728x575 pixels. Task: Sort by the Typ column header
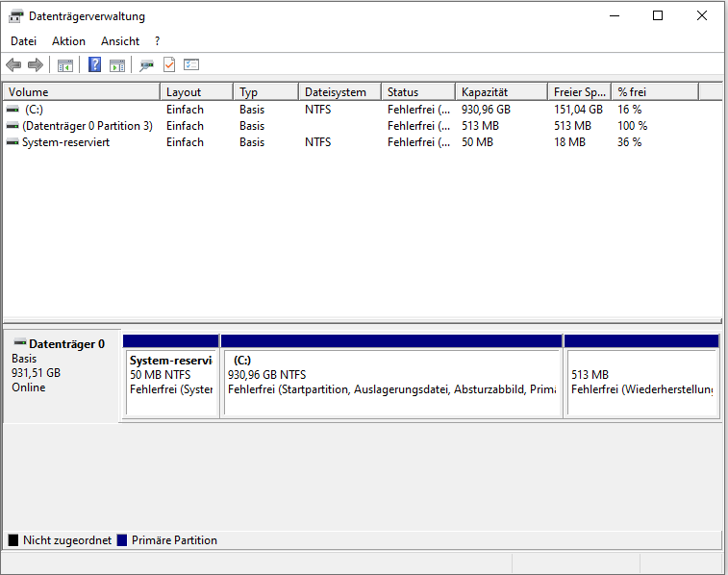[x=266, y=92]
